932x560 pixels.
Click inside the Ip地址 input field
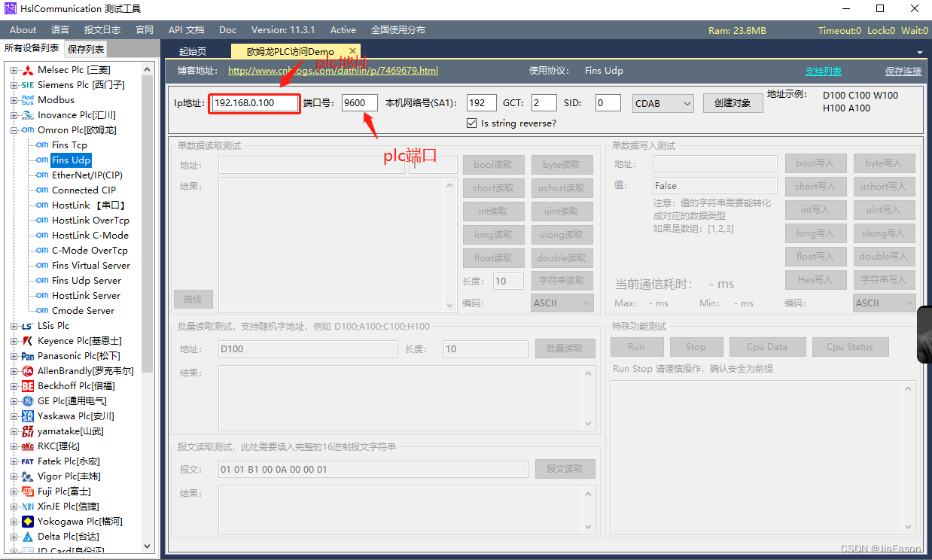(254, 103)
